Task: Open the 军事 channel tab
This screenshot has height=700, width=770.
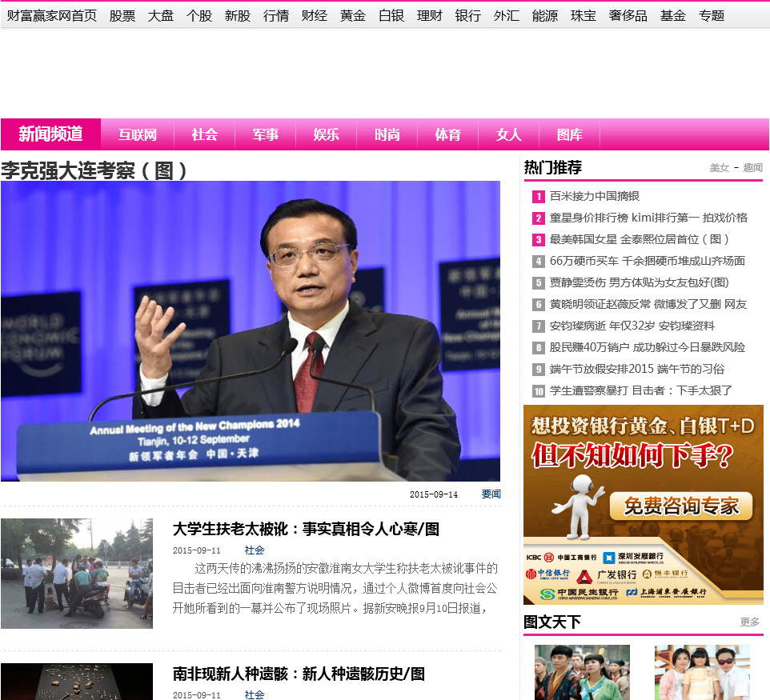Action: pos(265,134)
